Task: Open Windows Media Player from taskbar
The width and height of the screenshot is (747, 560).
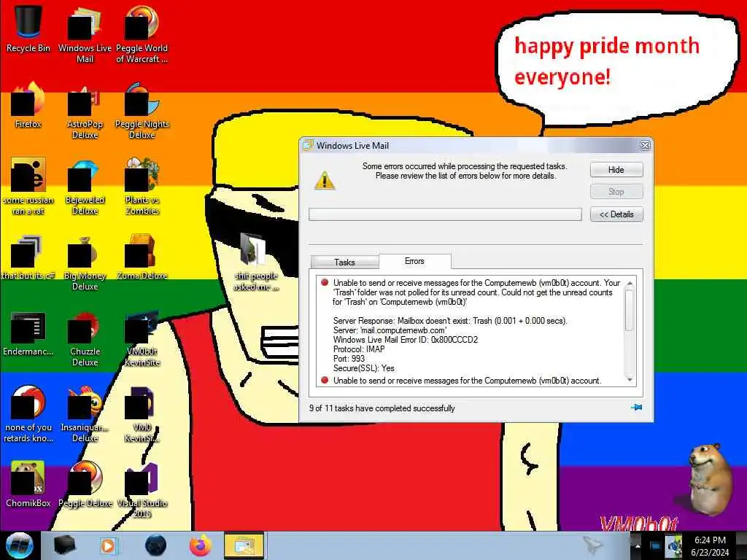Action: click(108, 545)
